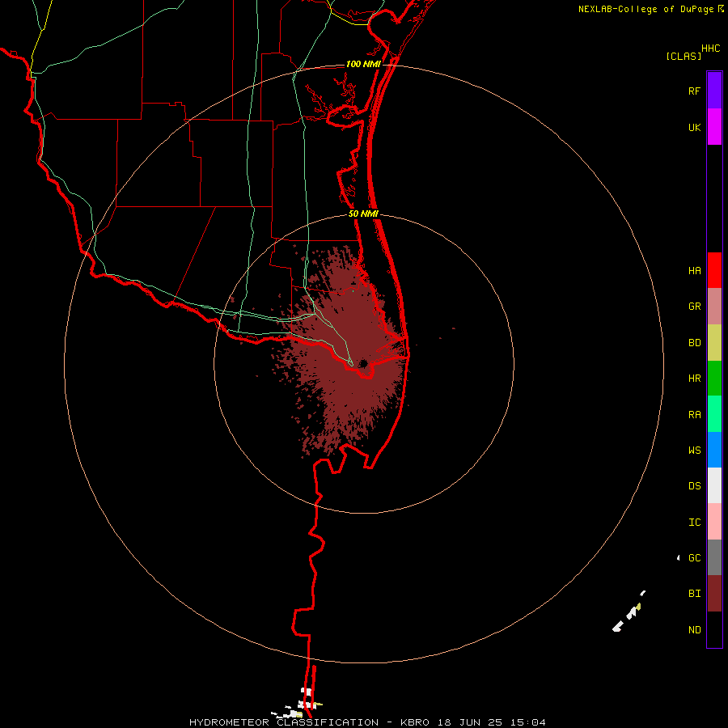Click the BD legend label
This screenshot has height=728, width=728.
point(694,343)
